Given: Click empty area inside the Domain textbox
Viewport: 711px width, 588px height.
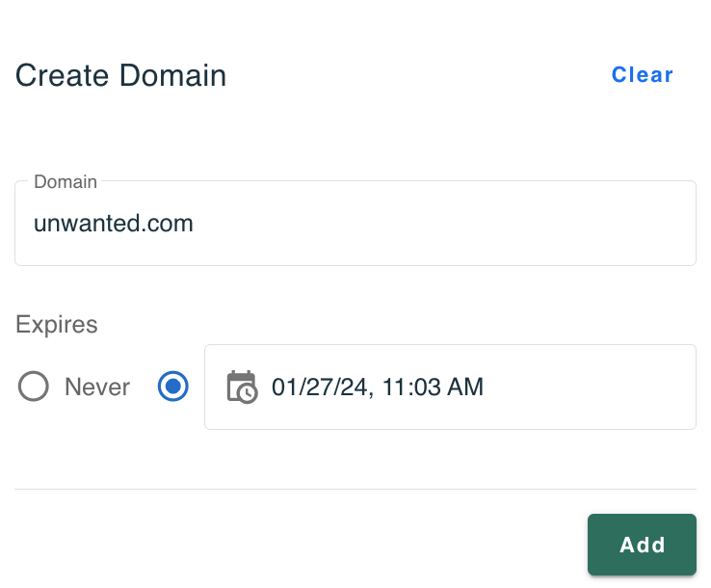Looking at the screenshot, I should [444, 224].
